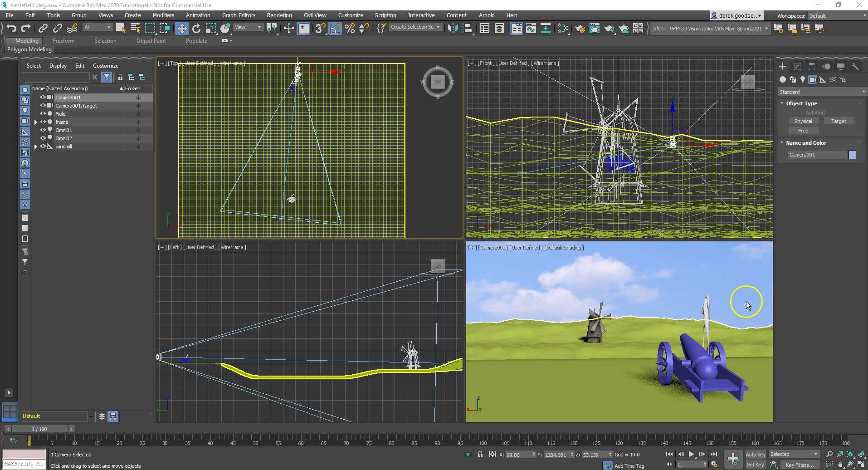Select the Select and Rotate tool
868x470 pixels.
pyautogui.click(x=196, y=29)
